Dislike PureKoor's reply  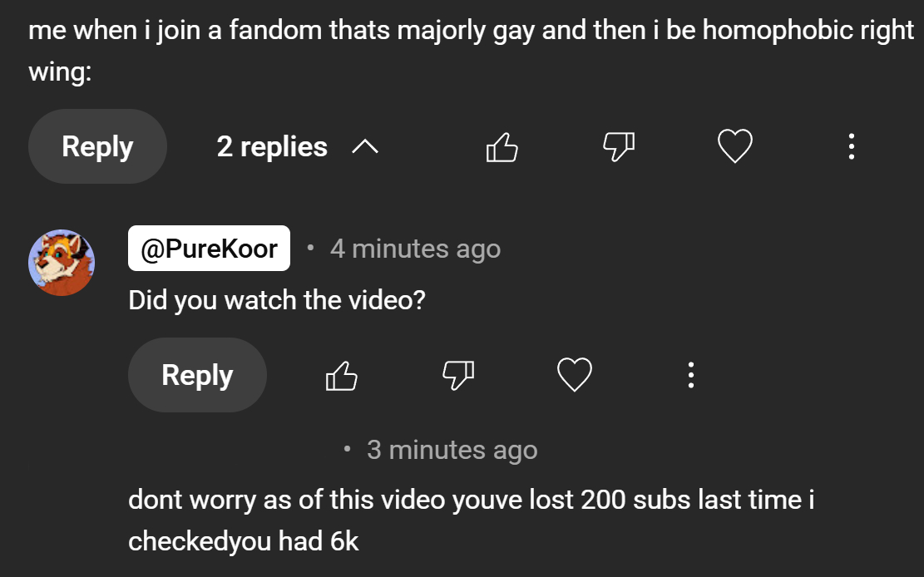point(458,376)
